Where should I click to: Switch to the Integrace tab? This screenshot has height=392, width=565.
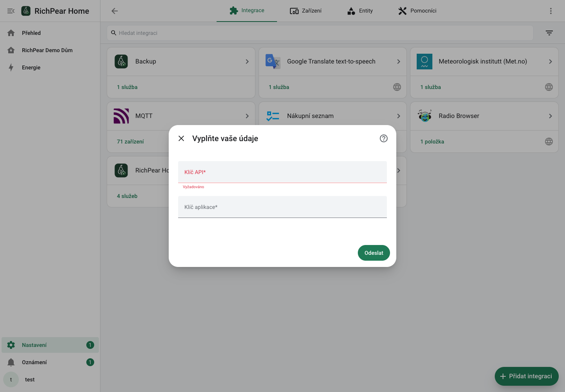pos(247,11)
